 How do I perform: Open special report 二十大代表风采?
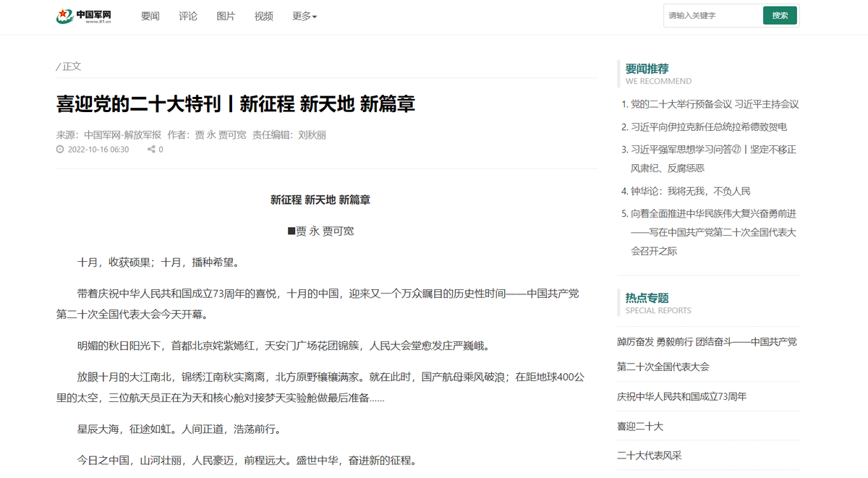(x=650, y=456)
